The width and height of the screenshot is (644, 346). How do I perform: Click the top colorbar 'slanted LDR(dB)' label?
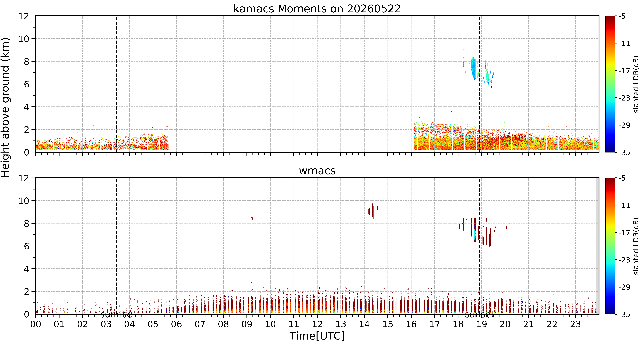tap(636, 84)
